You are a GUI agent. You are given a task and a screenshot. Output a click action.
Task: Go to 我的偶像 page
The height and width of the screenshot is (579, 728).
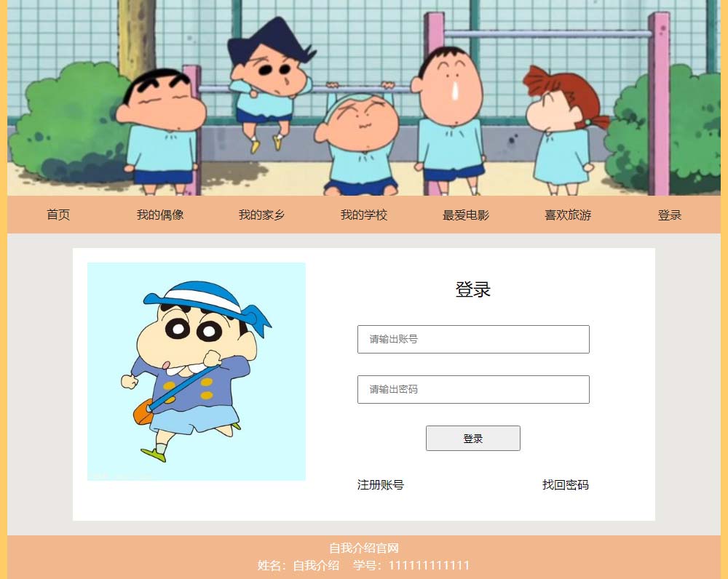(160, 215)
